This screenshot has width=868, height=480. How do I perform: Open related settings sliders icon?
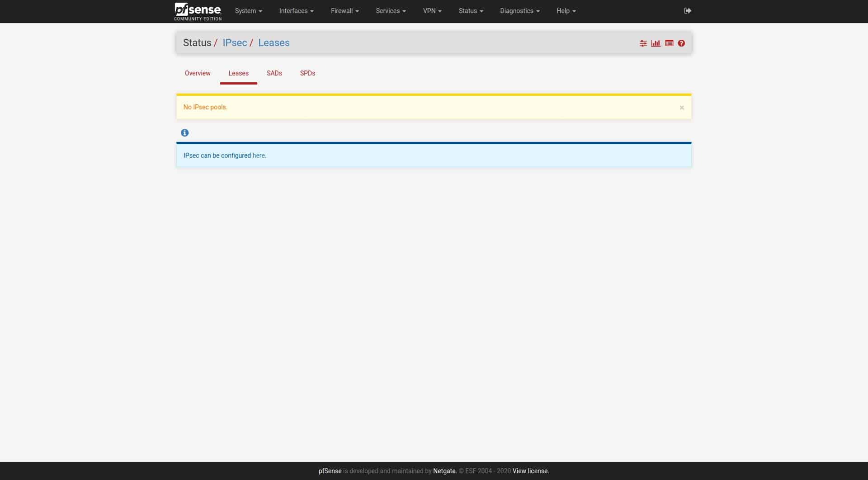(643, 43)
